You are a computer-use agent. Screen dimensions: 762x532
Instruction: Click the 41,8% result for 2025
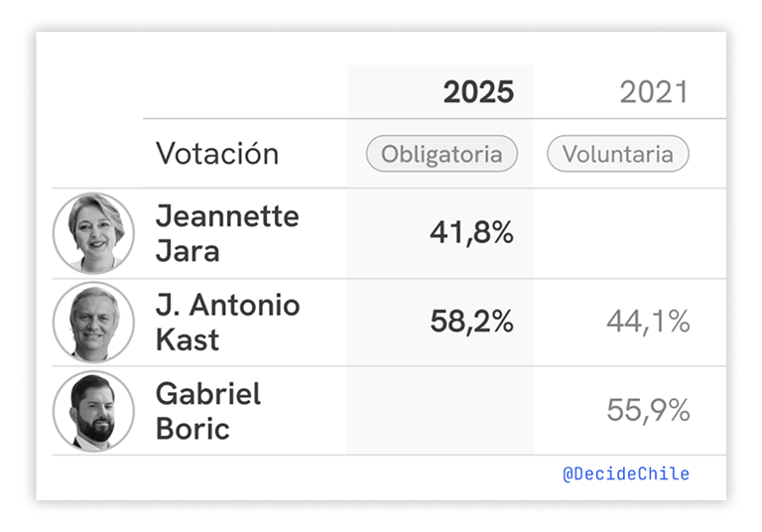471,233
